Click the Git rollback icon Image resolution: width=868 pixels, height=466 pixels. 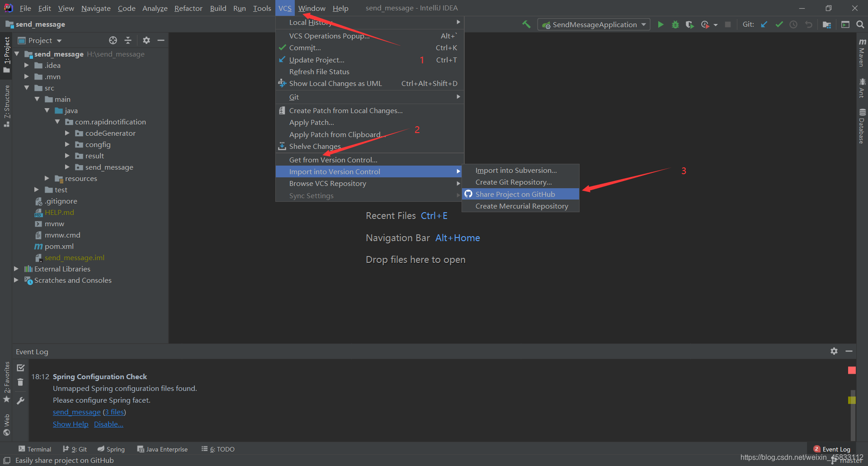click(x=808, y=24)
